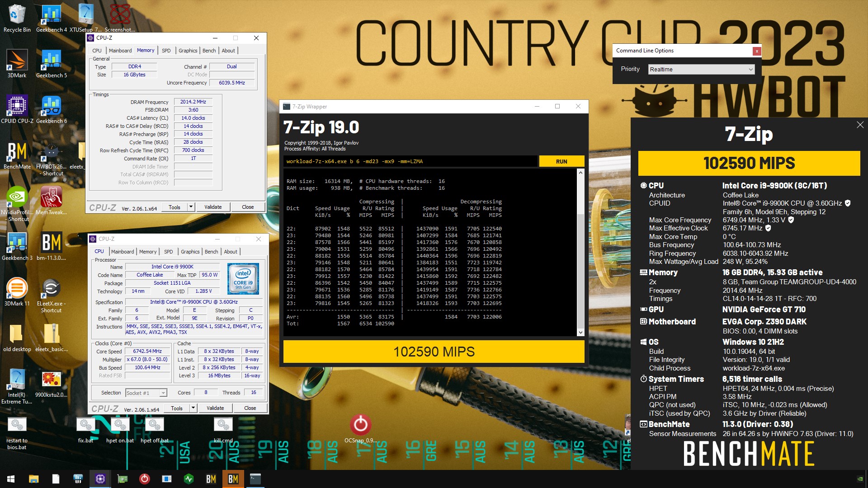The width and height of the screenshot is (868, 488).
Task: Close the Command Line Options dialog
Action: [x=757, y=51]
